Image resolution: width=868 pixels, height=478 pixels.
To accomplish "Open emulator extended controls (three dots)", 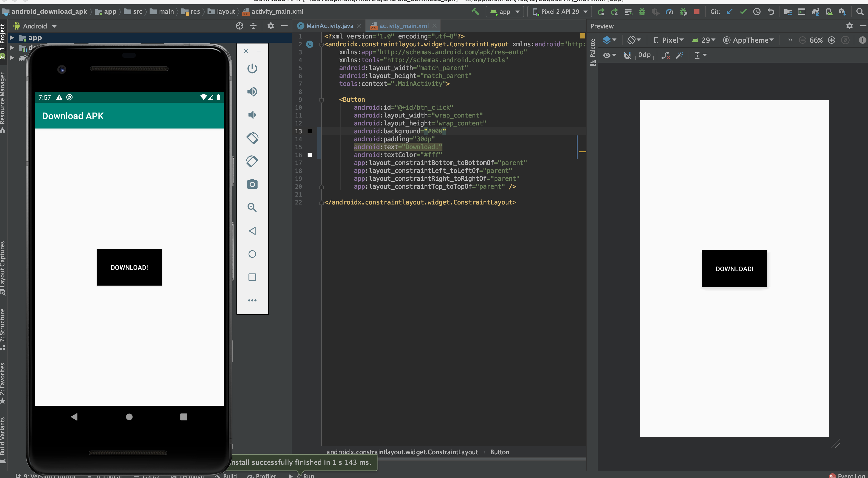I will (252, 300).
